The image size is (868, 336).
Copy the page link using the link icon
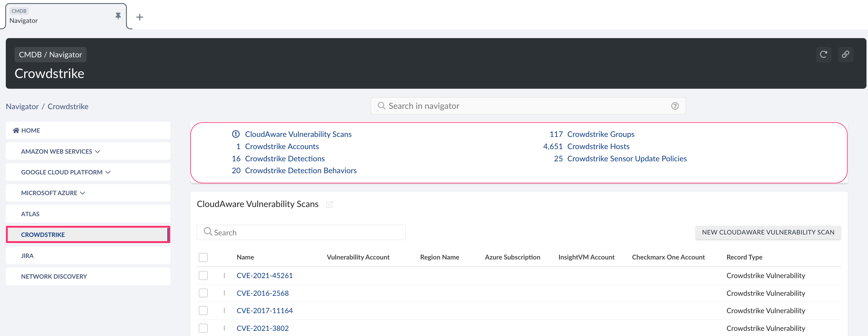click(x=846, y=54)
